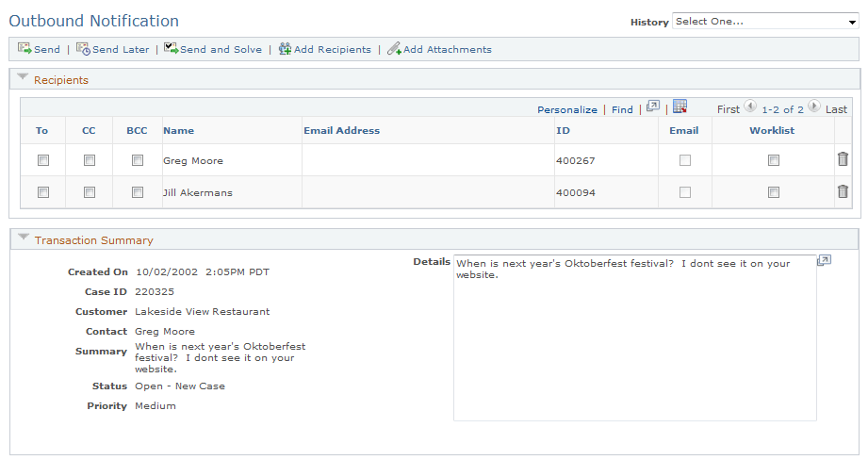Select Case ID value 220325
868x460 pixels.
tap(155, 291)
